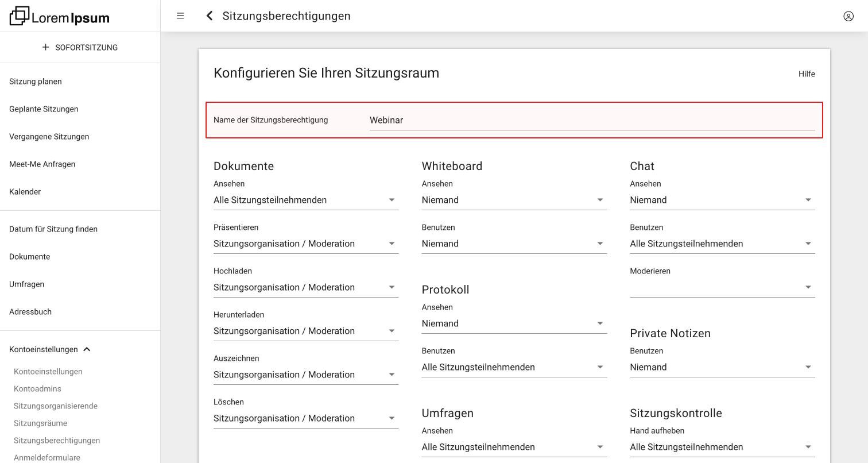
Task: Open Private Notizen Benutzen dropdown
Action: [x=722, y=367]
